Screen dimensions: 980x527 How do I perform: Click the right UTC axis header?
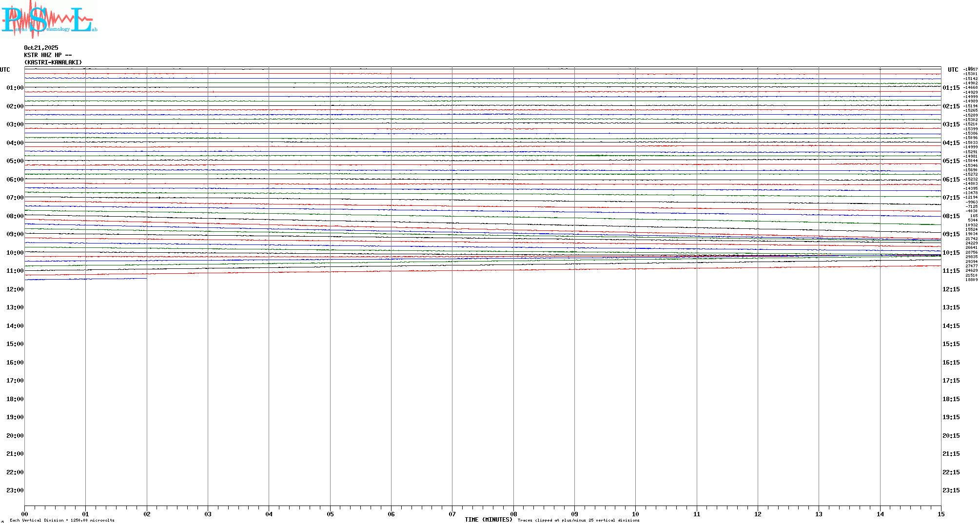(953, 70)
